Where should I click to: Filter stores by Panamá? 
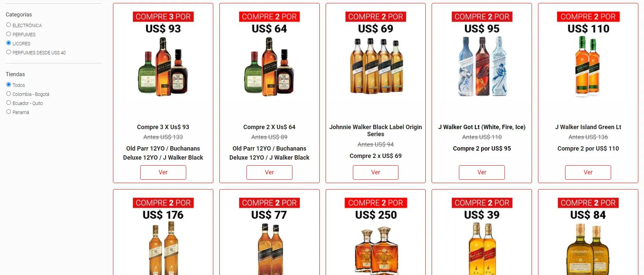point(9,112)
